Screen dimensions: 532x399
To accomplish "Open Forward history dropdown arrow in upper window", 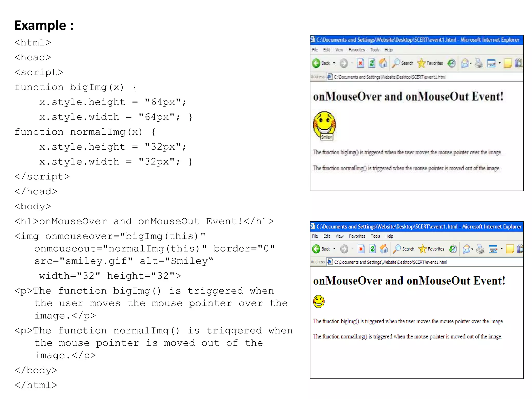I will point(352,63).
